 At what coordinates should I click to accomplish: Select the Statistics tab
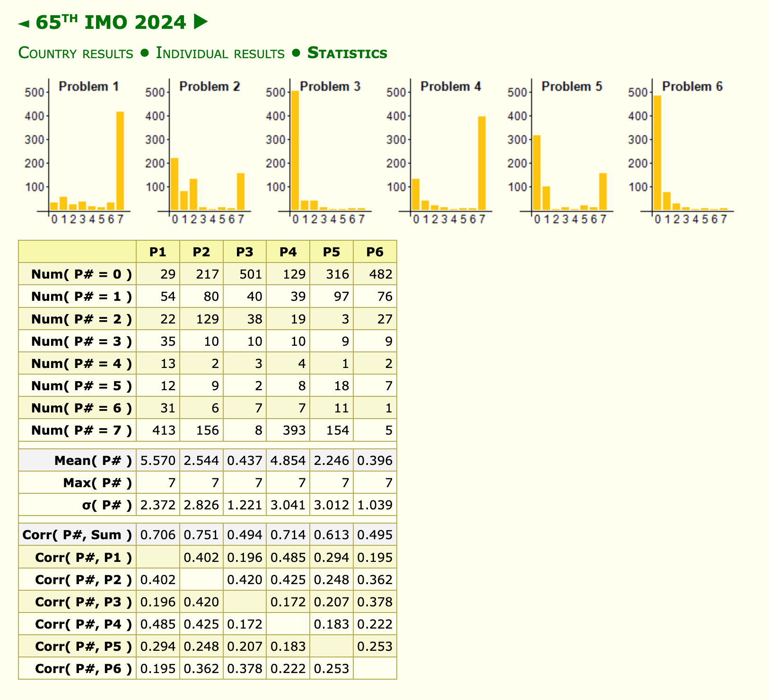click(347, 53)
